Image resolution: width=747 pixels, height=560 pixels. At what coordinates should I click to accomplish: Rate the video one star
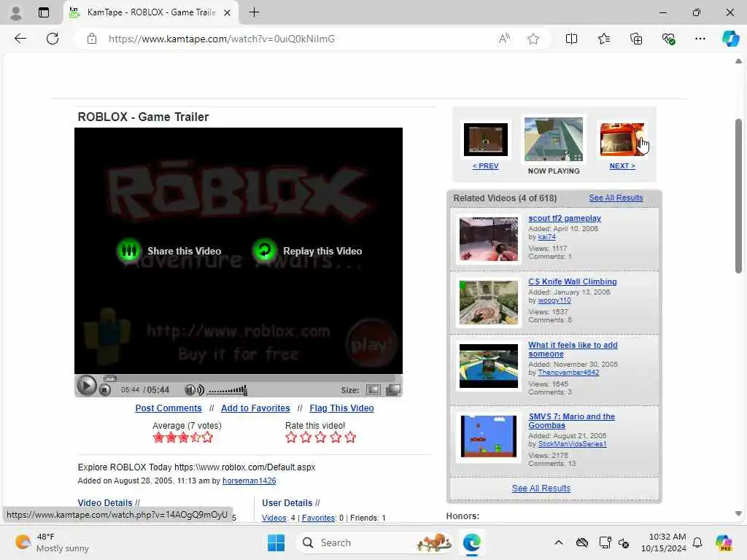pyautogui.click(x=291, y=437)
